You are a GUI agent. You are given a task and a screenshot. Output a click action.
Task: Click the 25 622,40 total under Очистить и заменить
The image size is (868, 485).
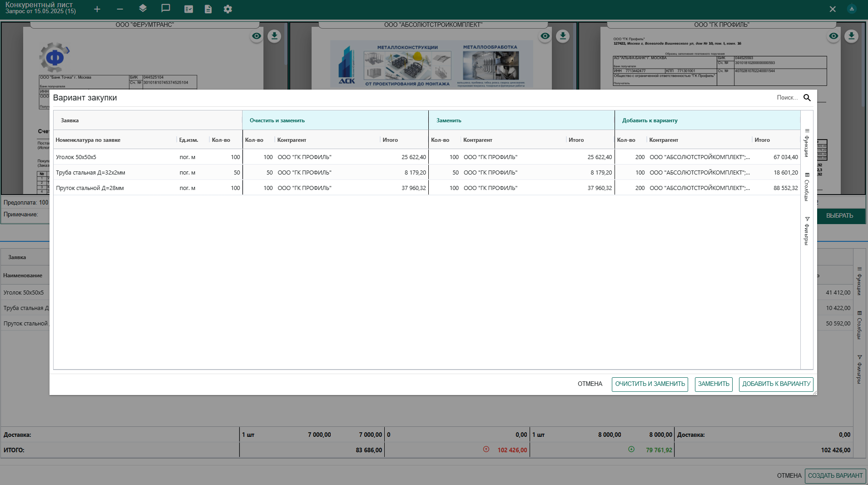(x=413, y=157)
